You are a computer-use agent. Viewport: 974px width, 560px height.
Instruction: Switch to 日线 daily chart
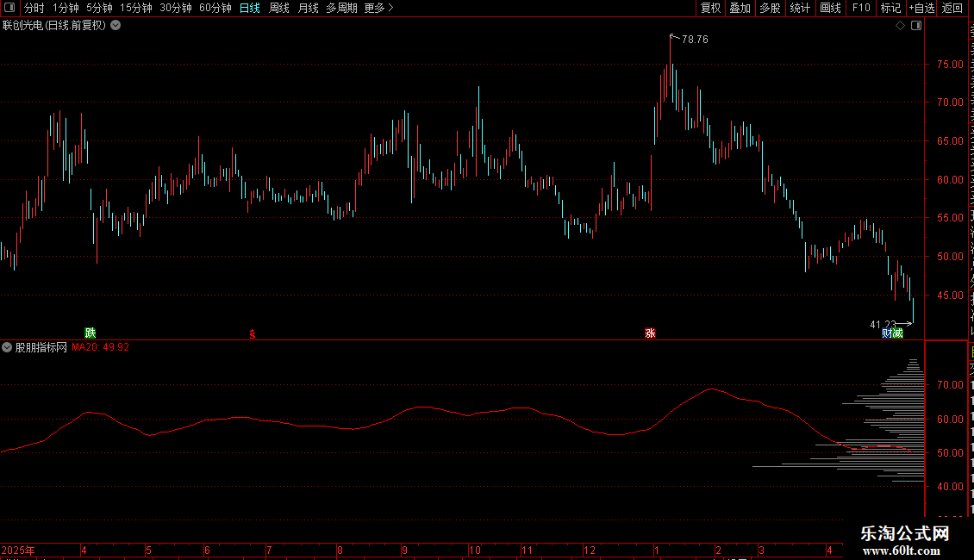pyautogui.click(x=250, y=8)
